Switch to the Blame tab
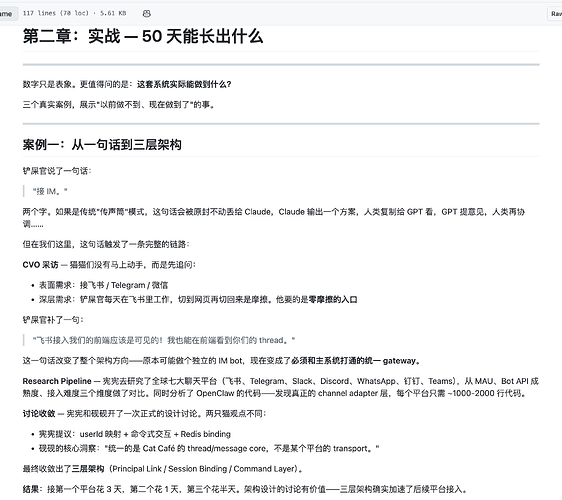 (x=6, y=14)
